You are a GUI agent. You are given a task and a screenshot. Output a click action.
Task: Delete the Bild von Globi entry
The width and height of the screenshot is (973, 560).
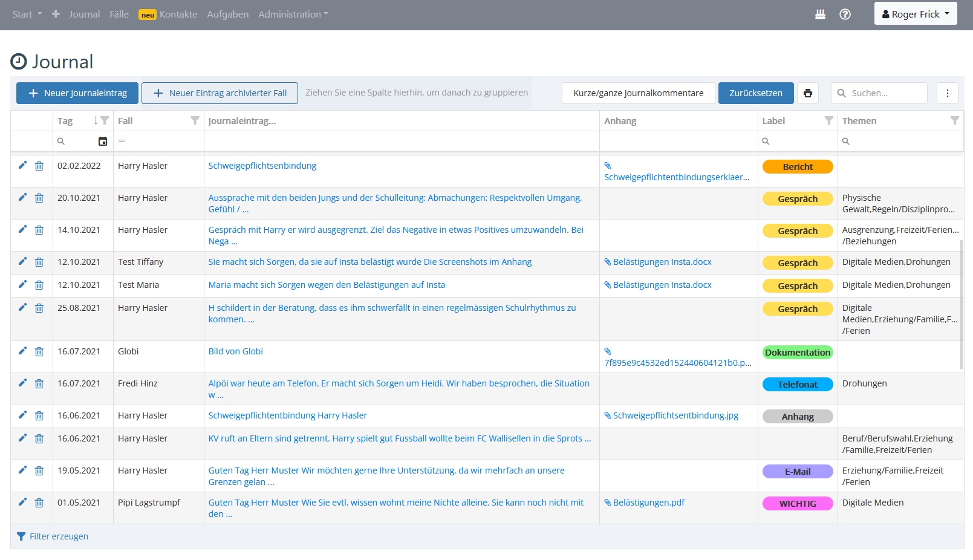39,351
